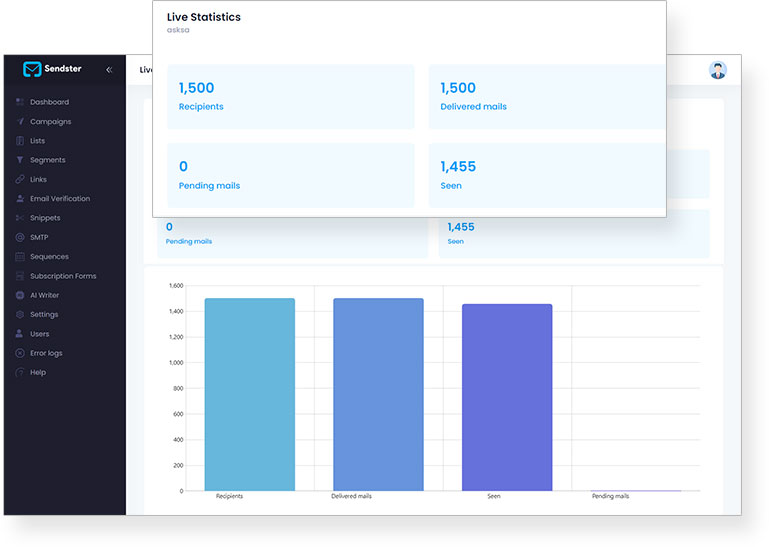Open Email Verification menu entry

coord(60,199)
